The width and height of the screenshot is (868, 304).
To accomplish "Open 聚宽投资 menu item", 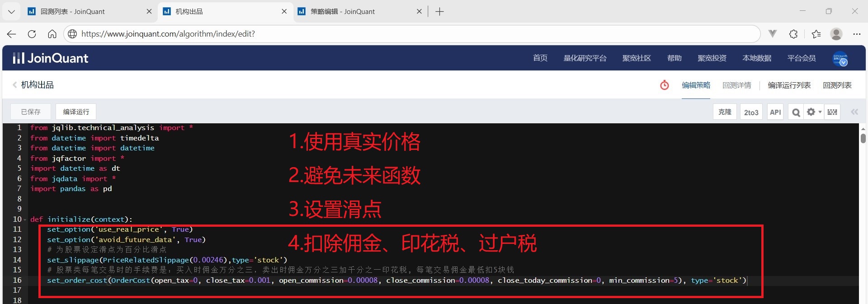I will [712, 58].
